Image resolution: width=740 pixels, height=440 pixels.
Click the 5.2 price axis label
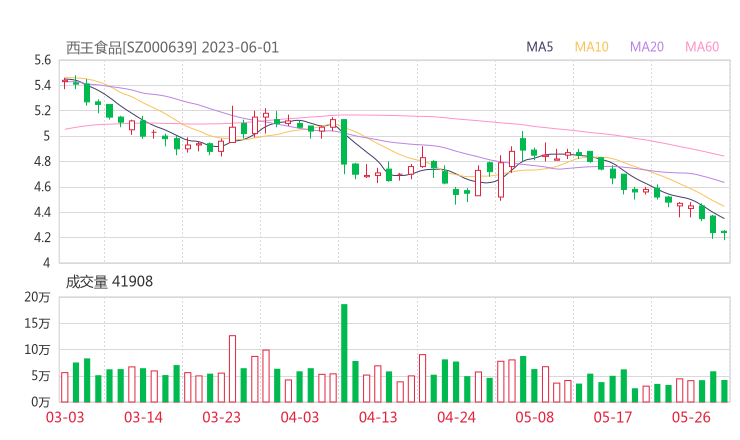point(42,111)
